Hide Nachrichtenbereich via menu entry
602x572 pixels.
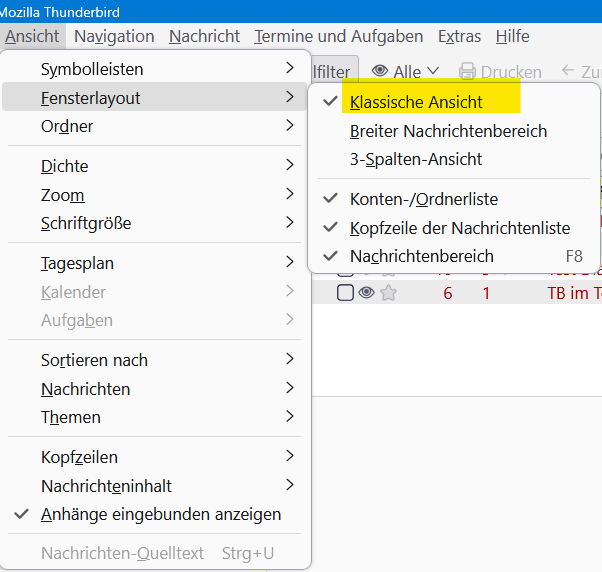pos(422,256)
